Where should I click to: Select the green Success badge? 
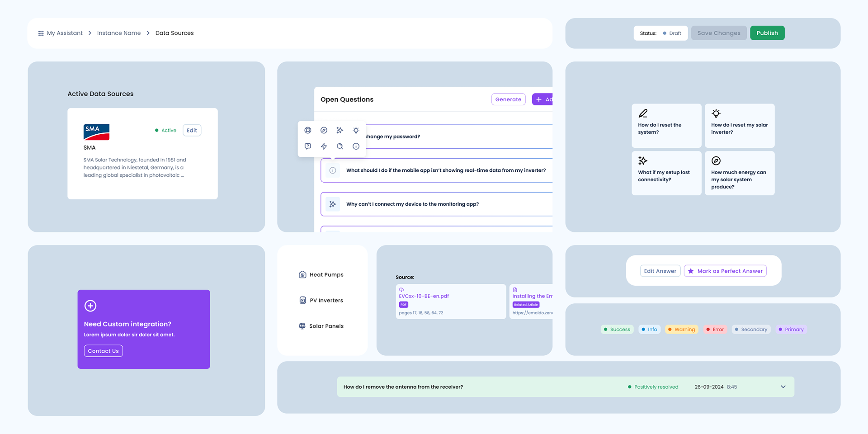point(617,330)
